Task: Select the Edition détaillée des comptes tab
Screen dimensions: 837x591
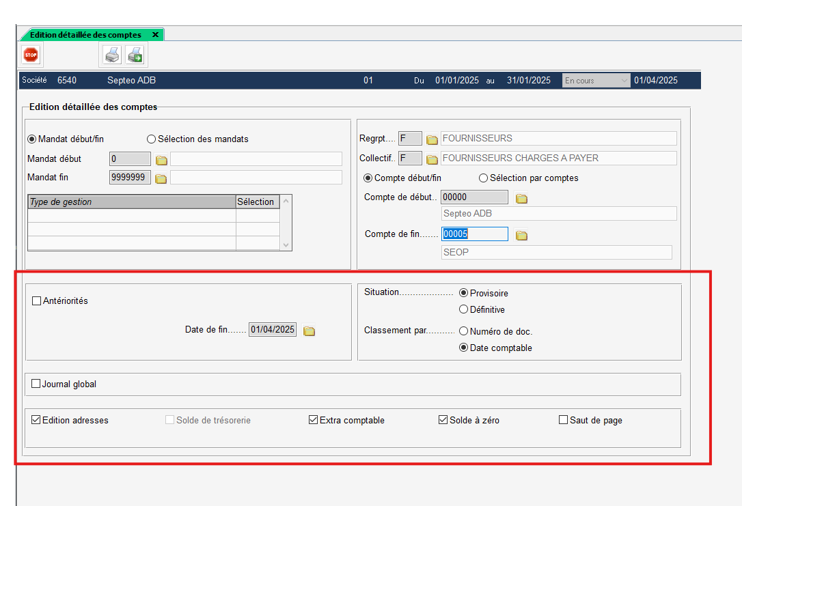Action: (86, 35)
